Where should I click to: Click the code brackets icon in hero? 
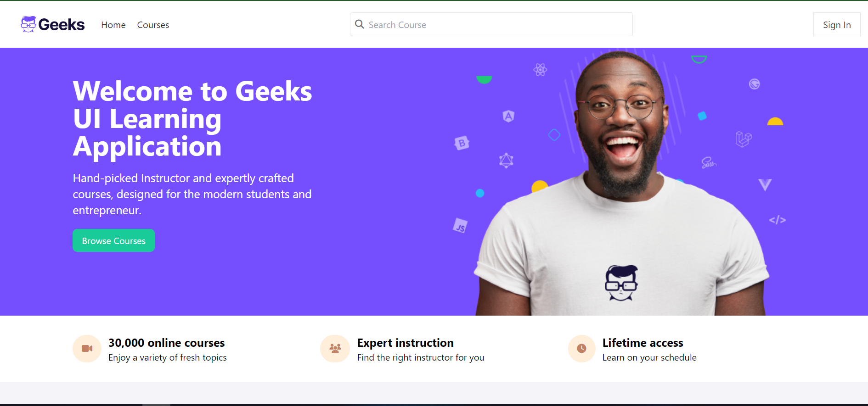[x=778, y=220]
